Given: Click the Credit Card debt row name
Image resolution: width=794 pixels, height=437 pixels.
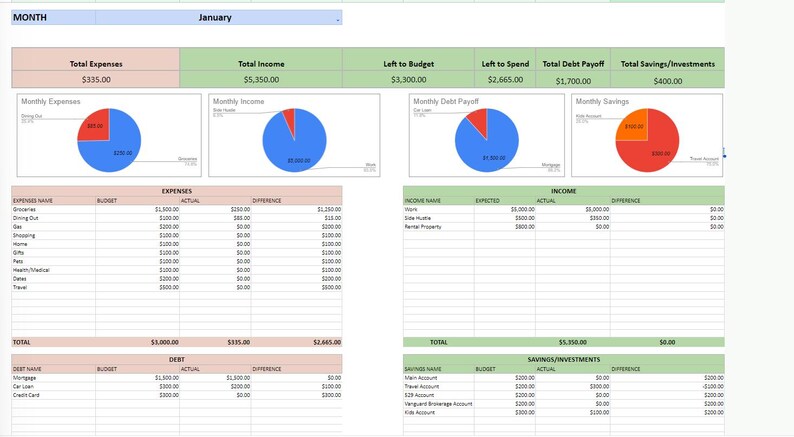Looking at the screenshot, I should [x=53, y=394].
